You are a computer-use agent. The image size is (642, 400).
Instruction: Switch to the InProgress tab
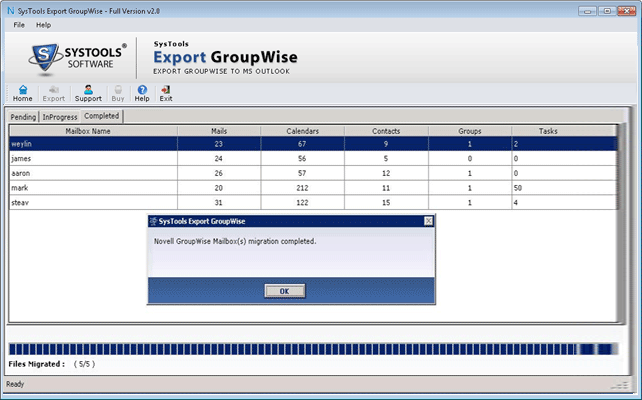(60, 117)
